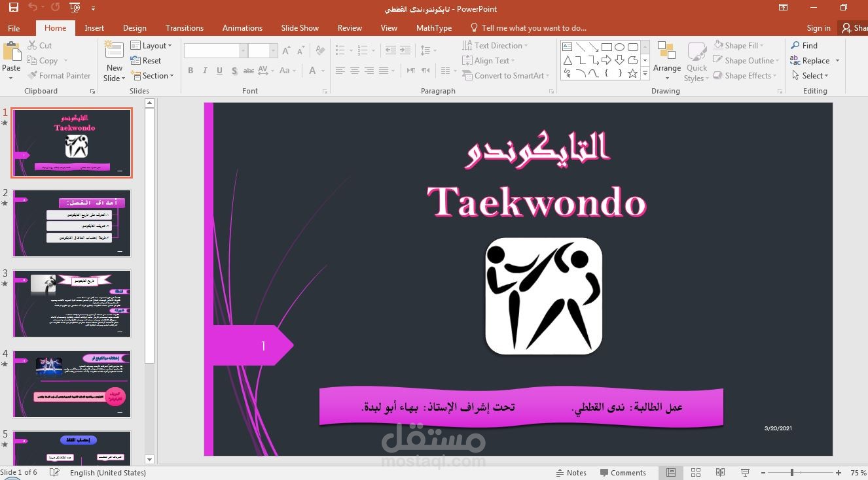The height and width of the screenshot is (480, 868).
Task: Toggle Underline formatting
Action: pos(219,71)
